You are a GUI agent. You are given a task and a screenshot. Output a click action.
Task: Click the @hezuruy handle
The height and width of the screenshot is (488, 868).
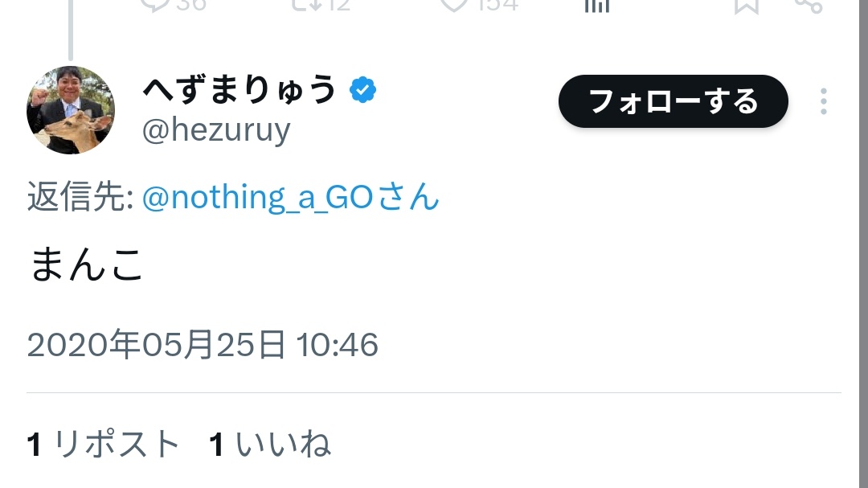(216, 129)
